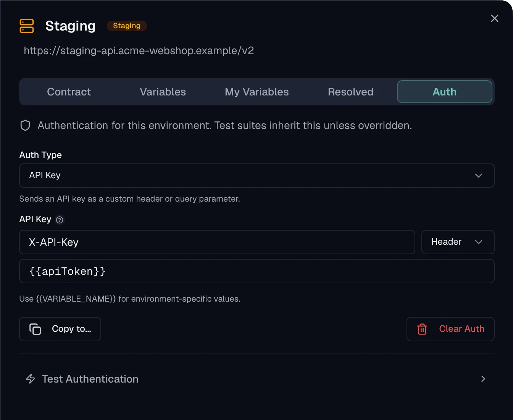Click the {{apiToken}} value input field
The height and width of the screenshot is (420, 513).
(257, 271)
